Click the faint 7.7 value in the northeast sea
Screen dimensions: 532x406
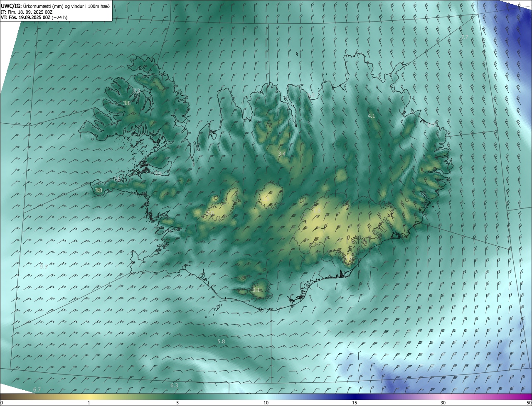coord(465,37)
